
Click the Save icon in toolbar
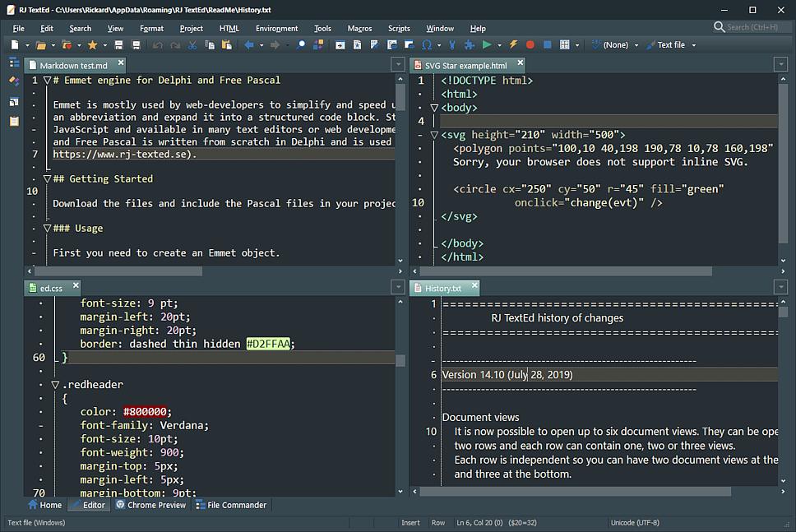click(118, 44)
